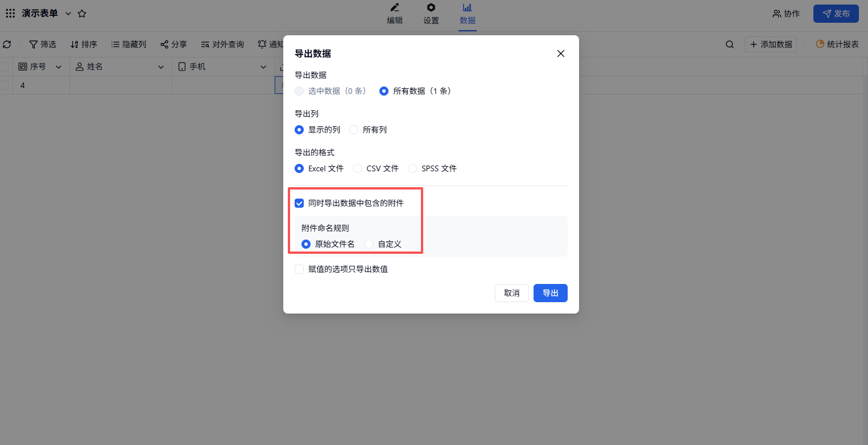Screen dimensions: 868x445
Task: Switch to the 设置 tab
Action: (431, 14)
